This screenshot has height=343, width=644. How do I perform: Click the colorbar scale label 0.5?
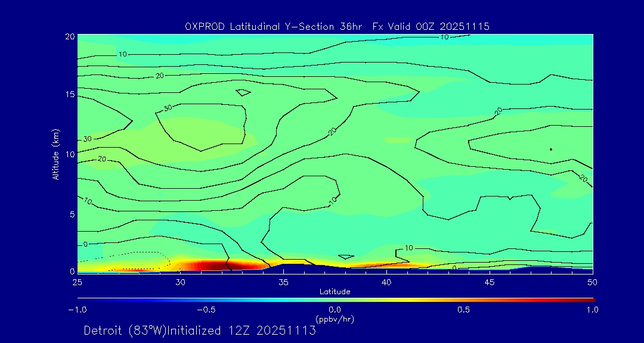(464, 310)
